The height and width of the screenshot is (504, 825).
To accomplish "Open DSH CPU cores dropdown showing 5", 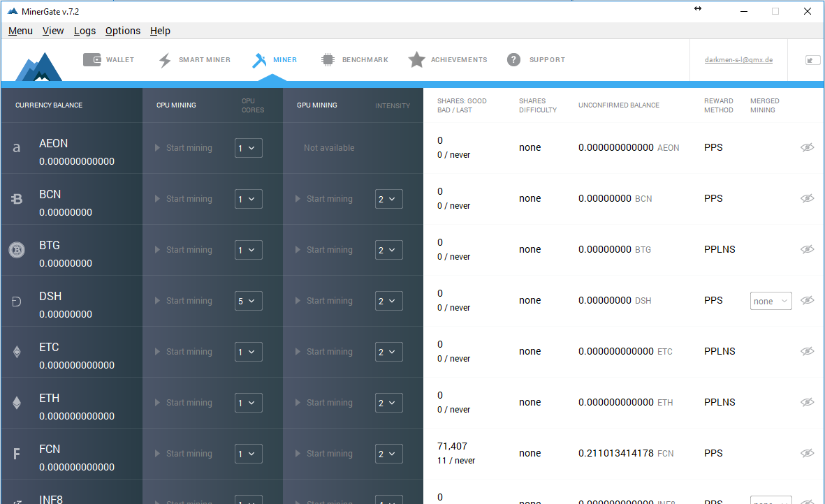I will (x=249, y=301).
